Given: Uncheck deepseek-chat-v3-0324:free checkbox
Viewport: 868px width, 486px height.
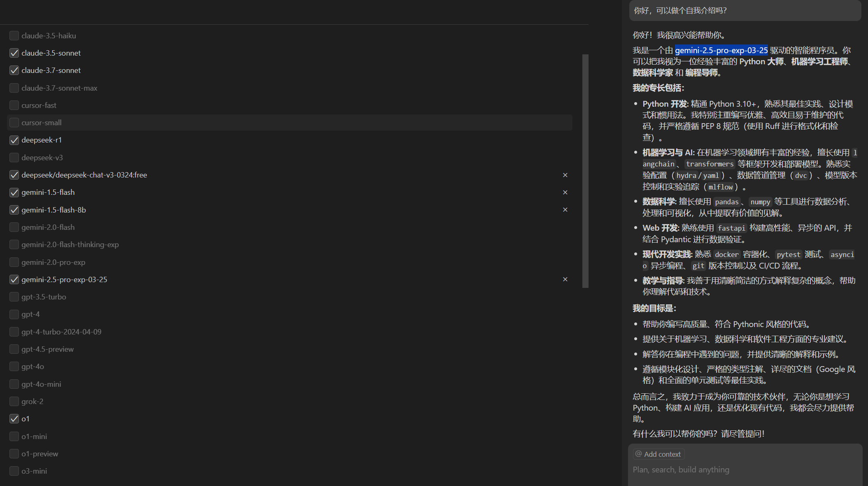Looking at the screenshot, I should click(14, 175).
